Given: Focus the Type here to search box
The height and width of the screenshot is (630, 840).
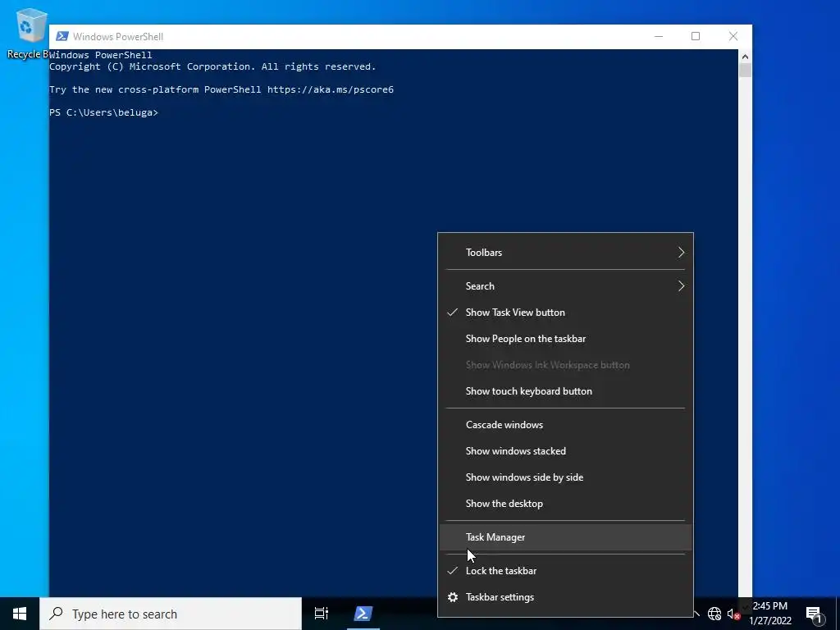Looking at the screenshot, I should (171, 614).
